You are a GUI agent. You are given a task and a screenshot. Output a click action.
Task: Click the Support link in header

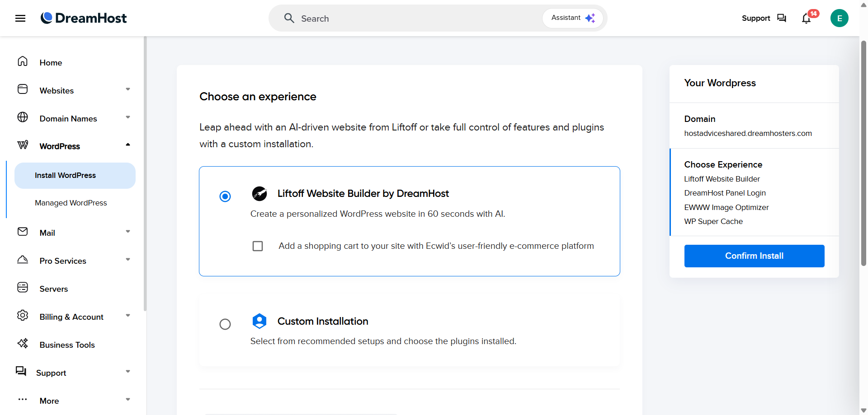tap(756, 18)
